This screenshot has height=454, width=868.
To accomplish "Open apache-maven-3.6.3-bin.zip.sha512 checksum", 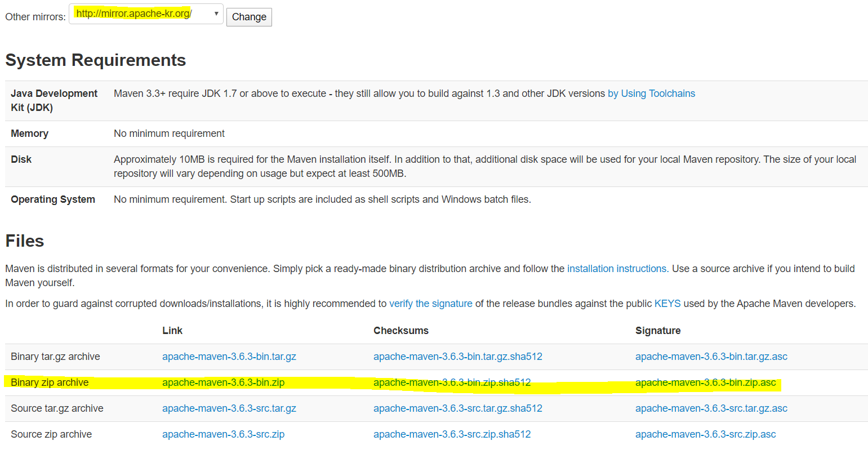I will (x=452, y=382).
